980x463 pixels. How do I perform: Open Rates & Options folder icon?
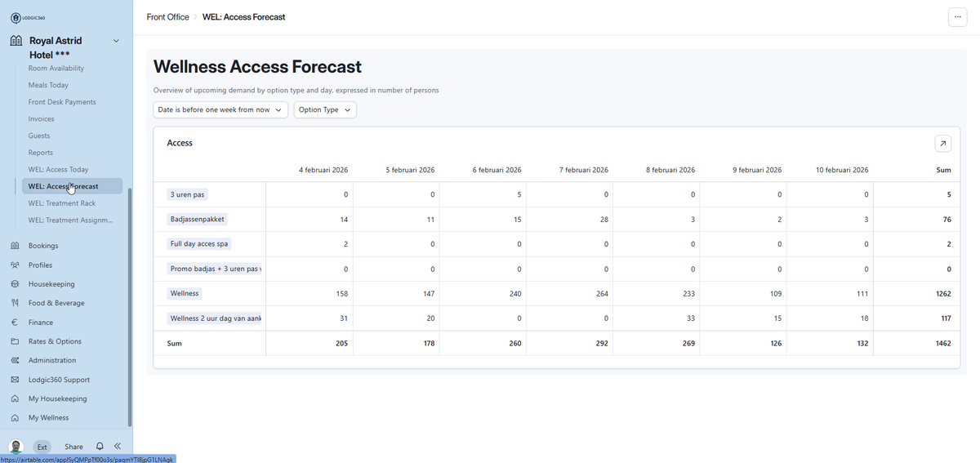pos(15,341)
